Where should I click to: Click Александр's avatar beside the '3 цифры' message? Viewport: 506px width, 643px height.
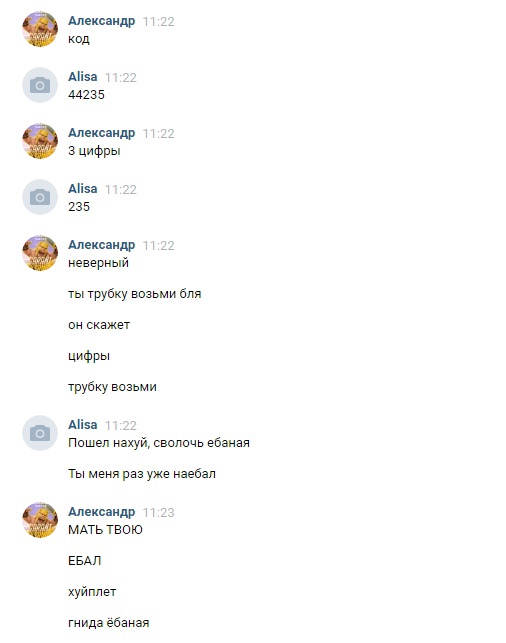(40, 141)
